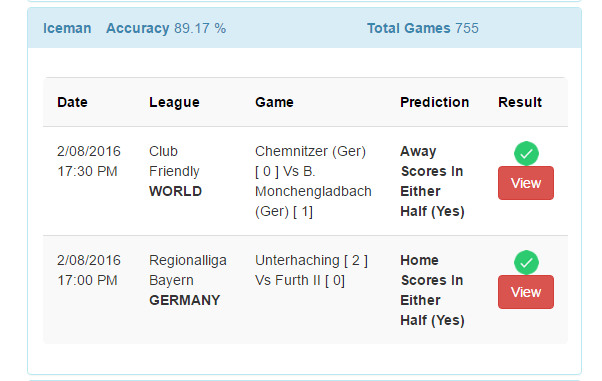This screenshot has width=602, height=381.
Task: View the Chemnitzer vs Monchengladbach prediction
Action: click(x=526, y=183)
